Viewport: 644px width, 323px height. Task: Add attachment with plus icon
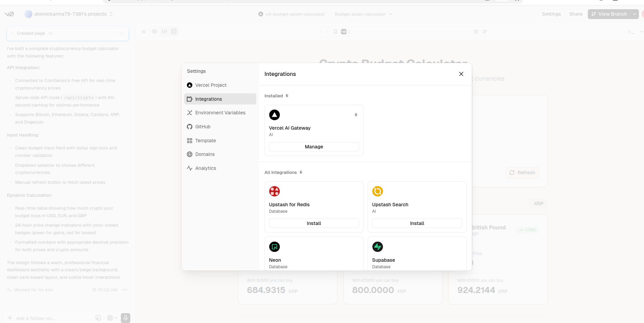click(10, 318)
